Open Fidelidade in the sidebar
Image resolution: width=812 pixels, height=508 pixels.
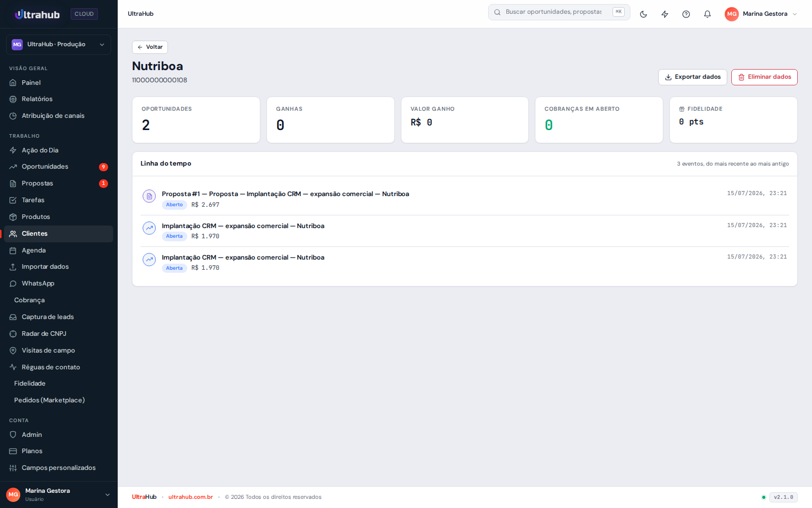pyautogui.click(x=59, y=384)
